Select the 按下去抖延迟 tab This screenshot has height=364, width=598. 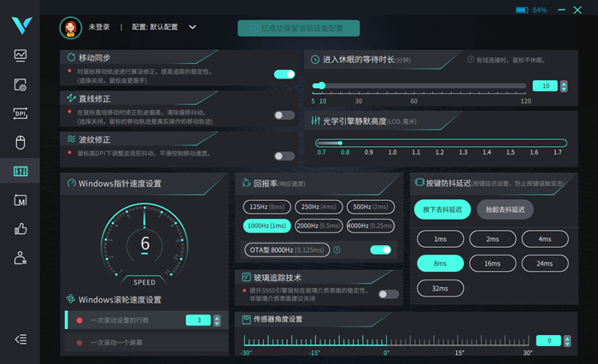(443, 209)
